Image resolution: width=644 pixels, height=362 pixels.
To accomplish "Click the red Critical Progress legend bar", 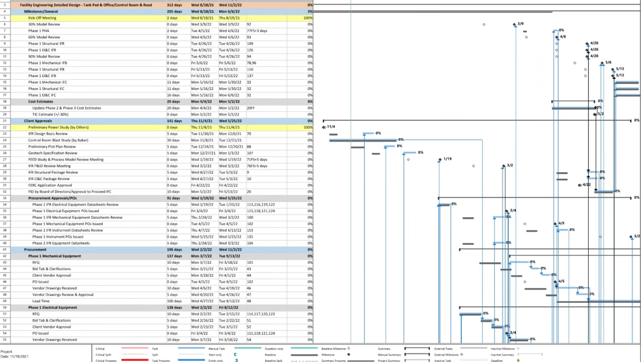I will 135,360.
